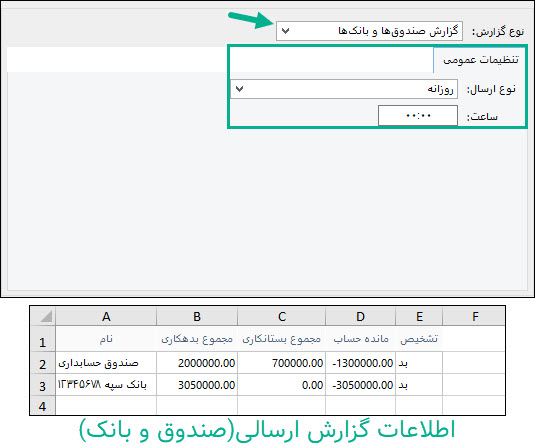Click the مجموع بدهکاری header cell
This screenshot has height=448, width=535.
pyautogui.click(x=197, y=339)
